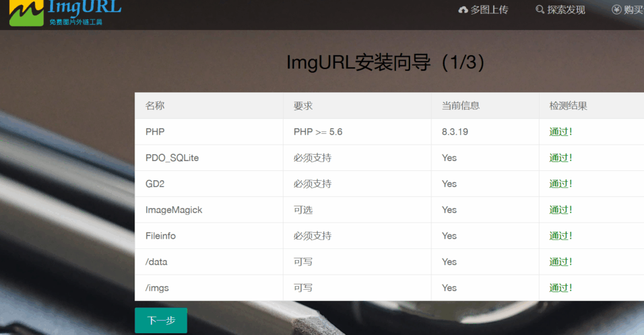Click the 名称 column header
The height and width of the screenshot is (335, 644).
[x=155, y=106]
